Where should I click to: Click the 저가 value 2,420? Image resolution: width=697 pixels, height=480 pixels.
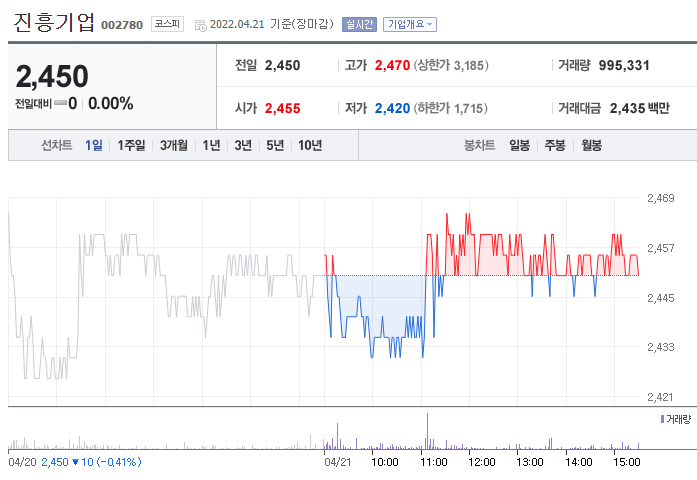[392, 108]
